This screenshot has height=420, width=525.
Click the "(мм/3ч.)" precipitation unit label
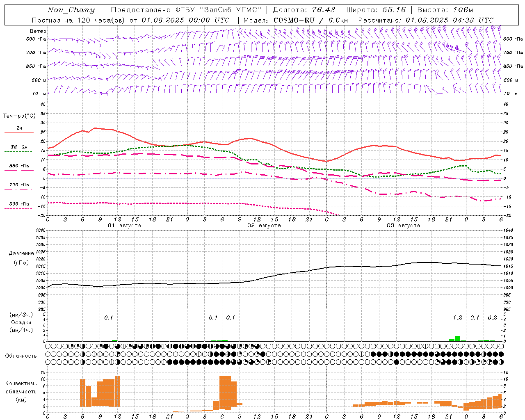(x=21, y=315)
